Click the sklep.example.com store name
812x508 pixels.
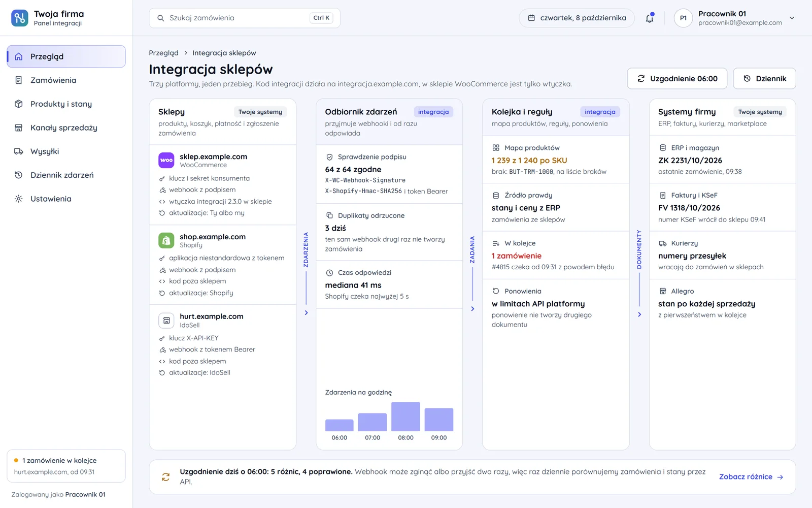(x=213, y=156)
